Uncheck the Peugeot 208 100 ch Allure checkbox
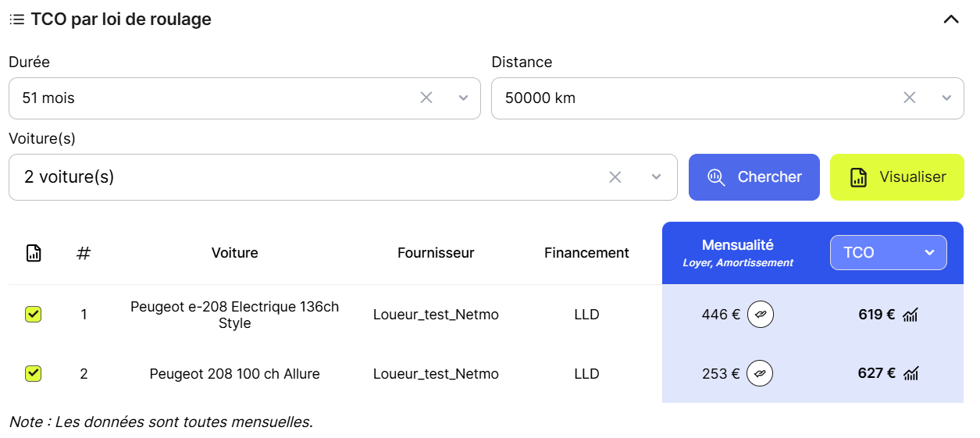980x438 pixels. (x=34, y=374)
